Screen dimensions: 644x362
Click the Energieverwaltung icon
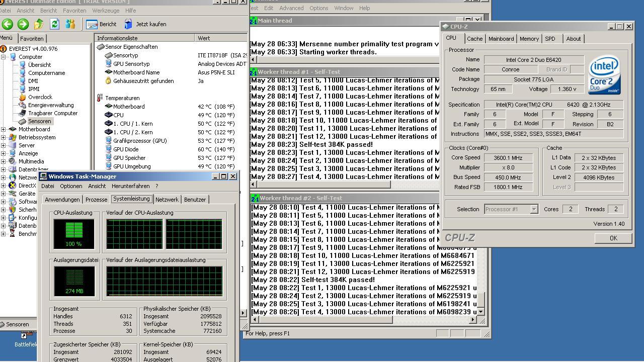[x=22, y=105]
